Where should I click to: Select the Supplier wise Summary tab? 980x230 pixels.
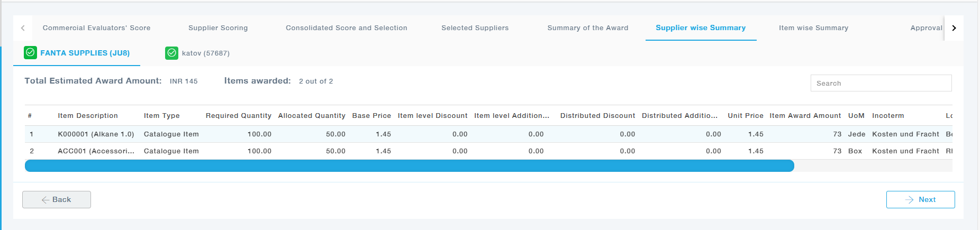700,28
